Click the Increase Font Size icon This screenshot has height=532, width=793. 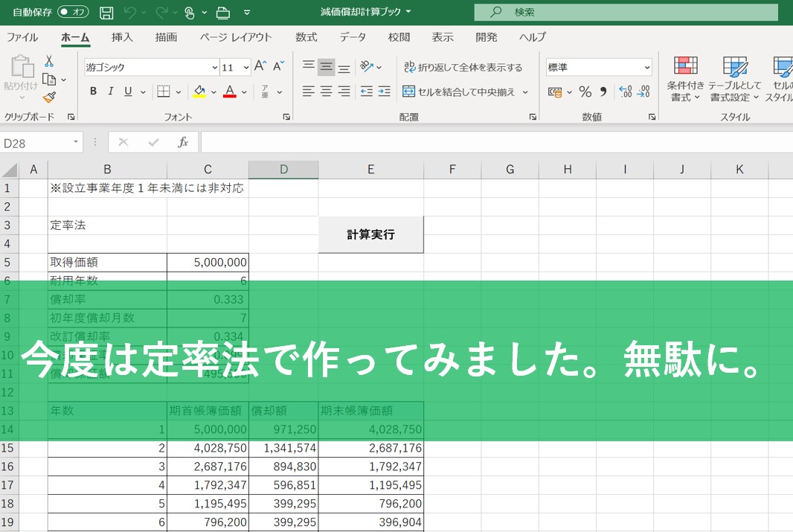point(260,67)
